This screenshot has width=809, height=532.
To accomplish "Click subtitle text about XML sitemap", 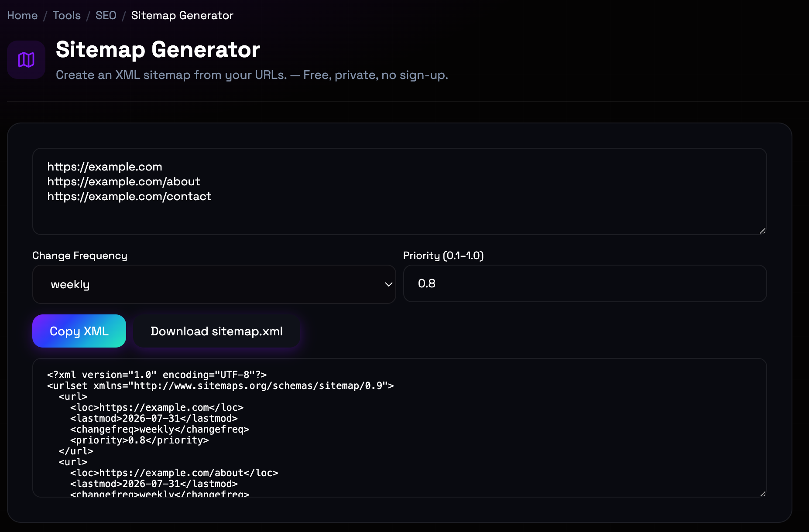I will [x=252, y=75].
